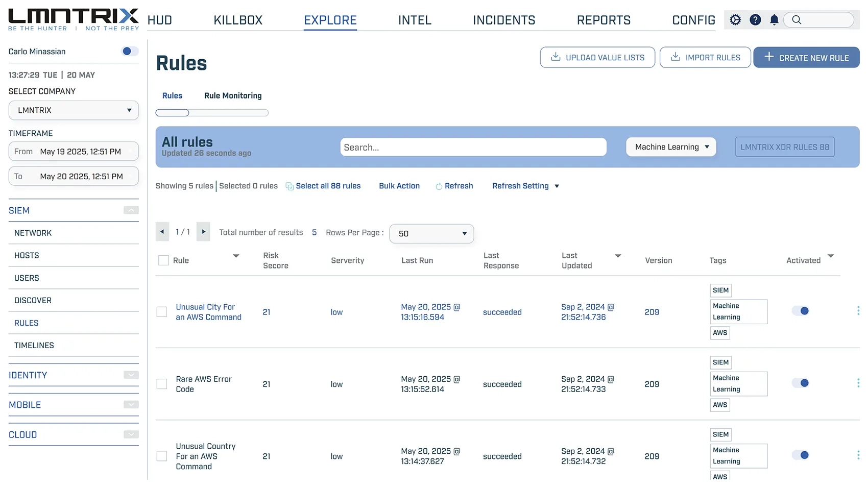The height and width of the screenshot is (488, 868).
Task: Expand the MOBILE sidebar section
Action: (x=131, y=405)
